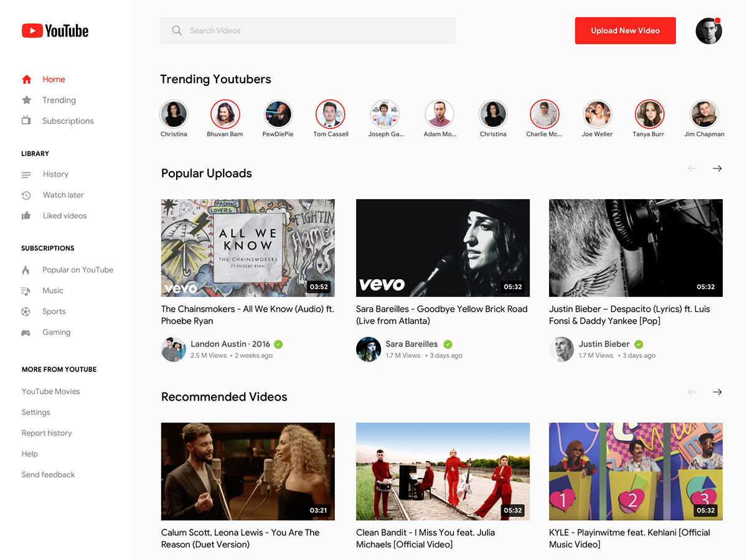Click the Sports soccer ball icon
The height and width of the screenshot is (560, 747).
pyautogui.click(x=26, y=312)
